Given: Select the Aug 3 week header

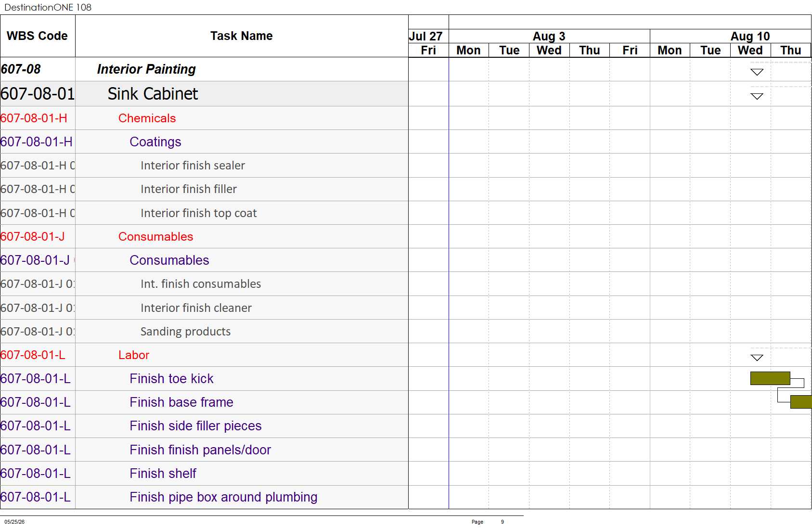Looking at the screenshot, I should coord(549,36).
